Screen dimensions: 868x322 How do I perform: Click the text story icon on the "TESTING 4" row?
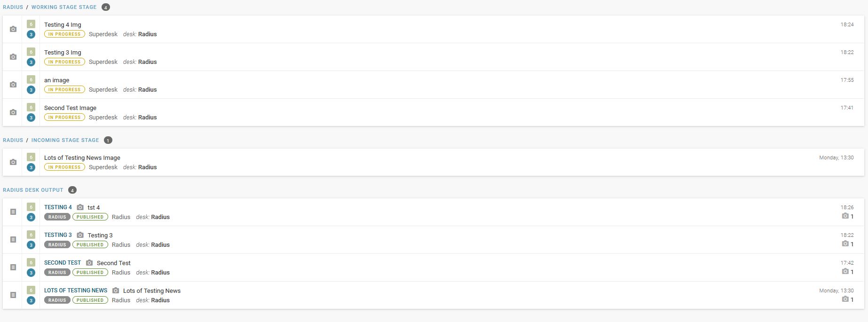[12, 212]
